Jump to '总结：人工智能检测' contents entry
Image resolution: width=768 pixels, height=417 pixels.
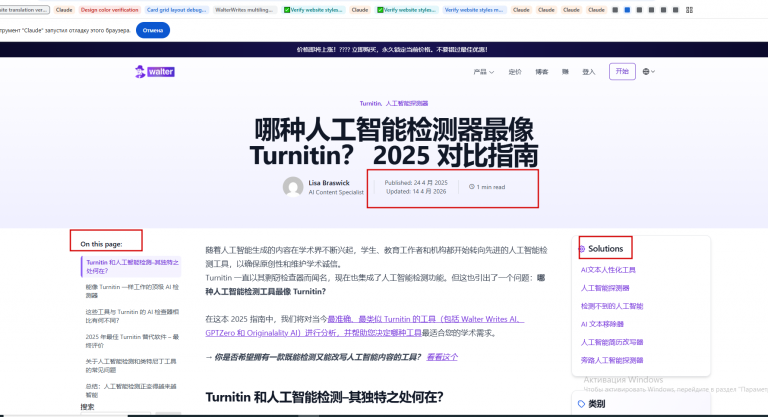click(x=131, y=391)
